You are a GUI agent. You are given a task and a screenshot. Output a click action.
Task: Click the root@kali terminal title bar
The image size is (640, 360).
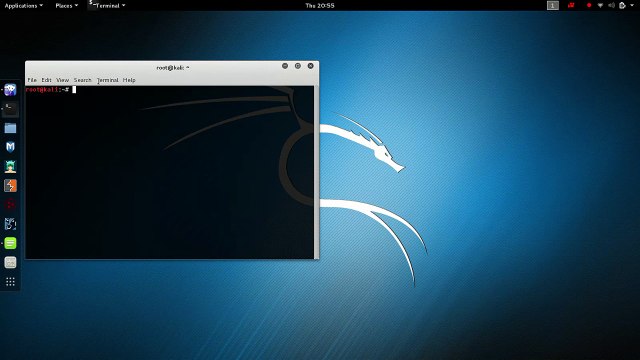coord(172,67)
